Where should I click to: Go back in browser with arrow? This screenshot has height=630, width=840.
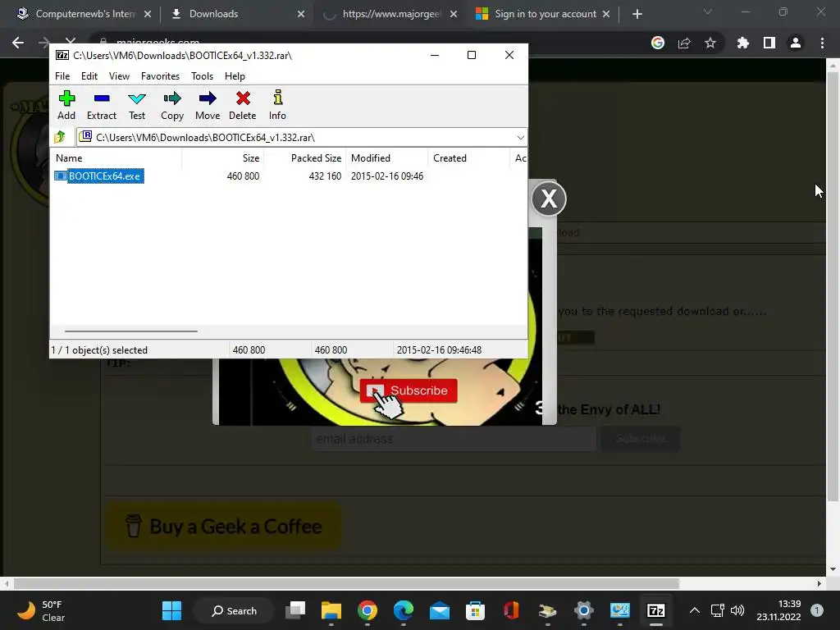click(18, 43)
